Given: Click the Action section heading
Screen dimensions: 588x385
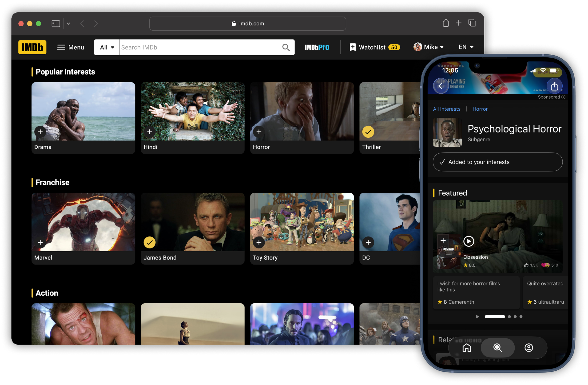Looking at the screenshot, I should pyautogui.click(x=47, y=293).
